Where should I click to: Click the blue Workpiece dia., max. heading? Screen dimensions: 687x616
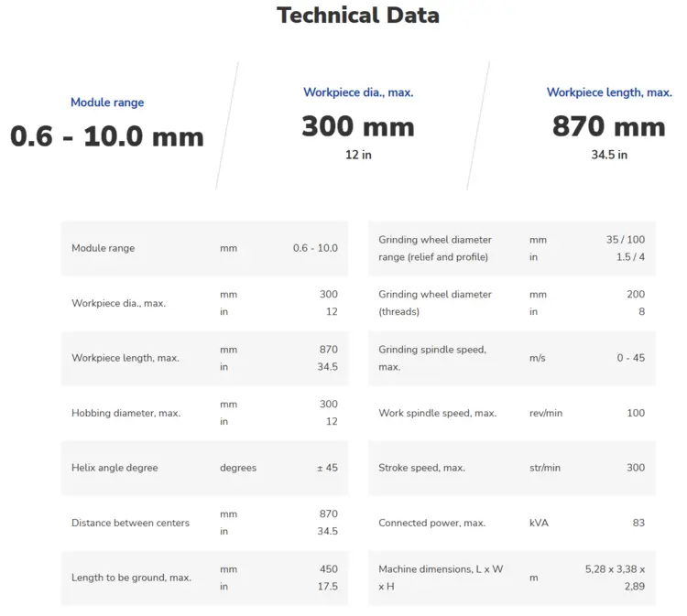[358, 92]
